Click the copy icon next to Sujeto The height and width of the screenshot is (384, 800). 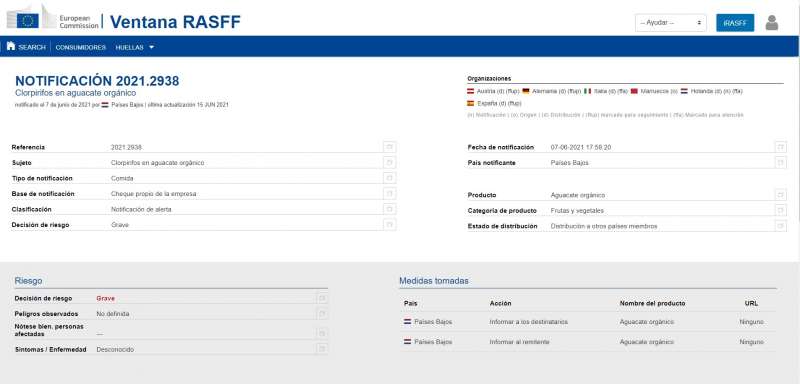click(x=389, y=163)
